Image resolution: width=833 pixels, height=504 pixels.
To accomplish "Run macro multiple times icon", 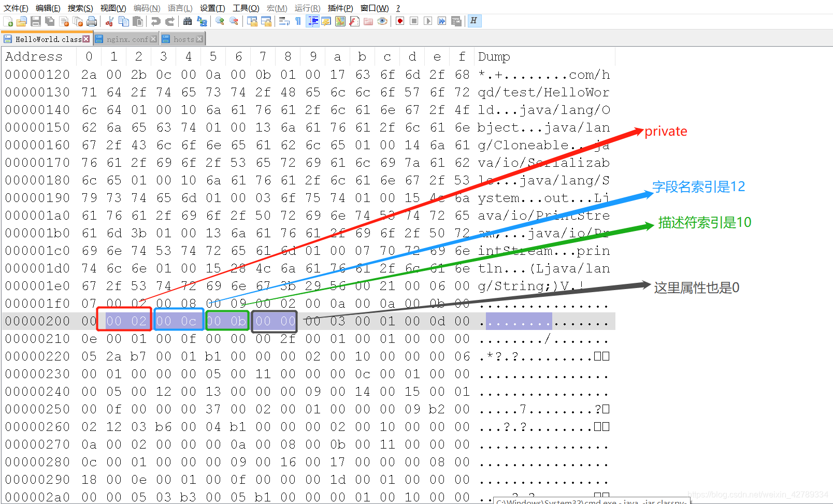I will [442, 21].
